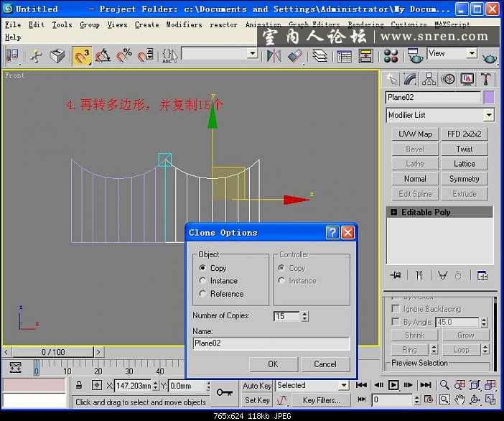Viewport: 504px width, 421px height.
Task: Click OK in Clone Options dialog
Action: click(273, 364)
